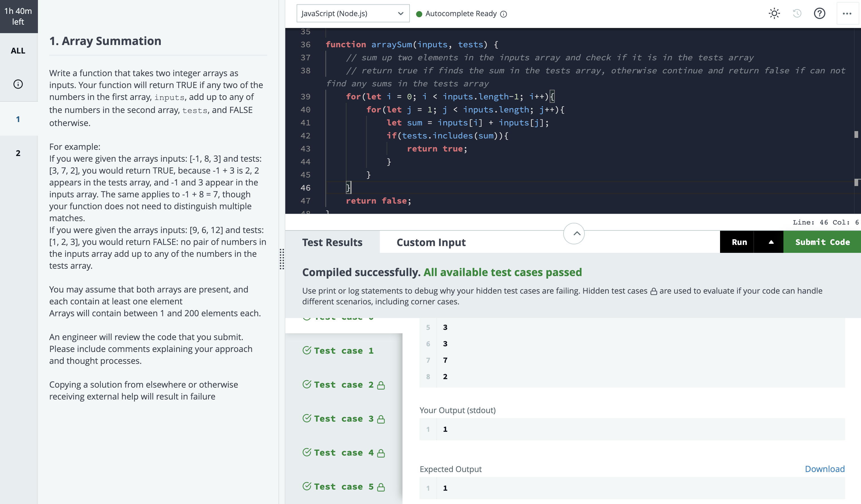Click the vertical panel divider handle

(282, 259)
